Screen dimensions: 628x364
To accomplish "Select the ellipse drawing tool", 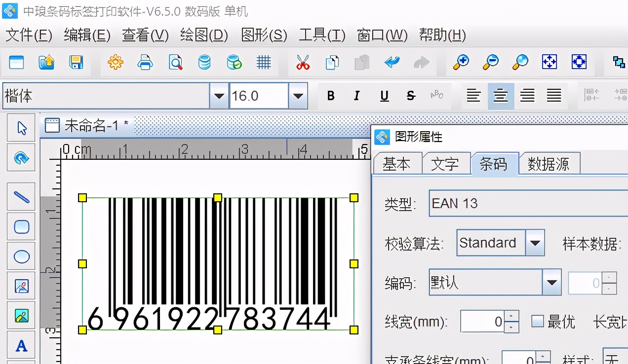I will pyautogui.click(x=21, y=256).
